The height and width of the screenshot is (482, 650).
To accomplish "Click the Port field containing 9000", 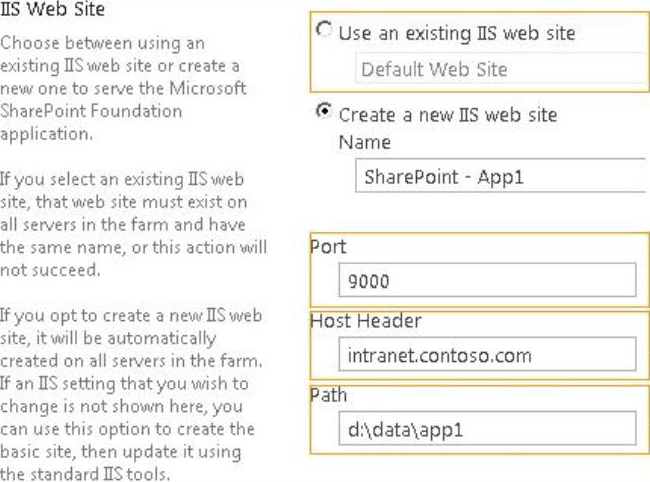I will click(487, 280).
